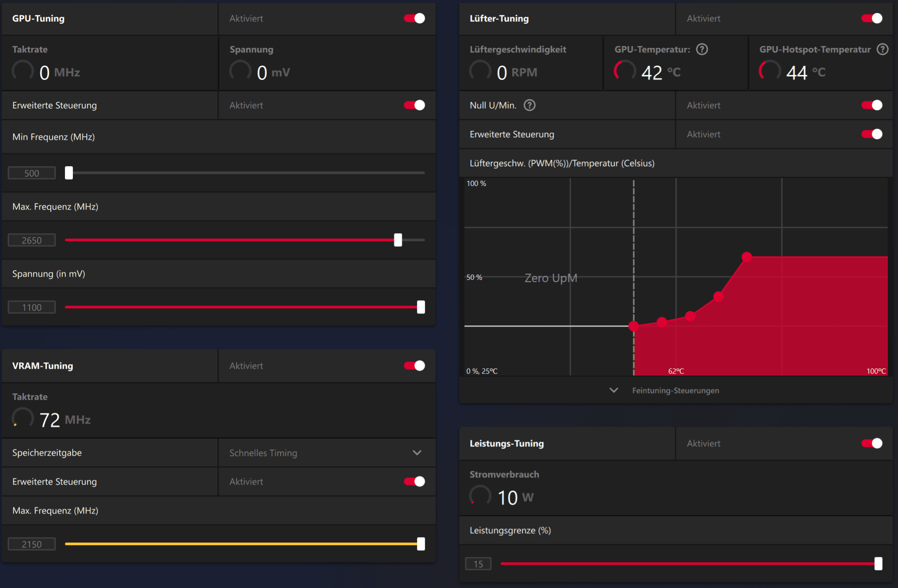Screen dimensions: 898x588
Task: Click the '50 %' axis label
Action: pos(474,277)
